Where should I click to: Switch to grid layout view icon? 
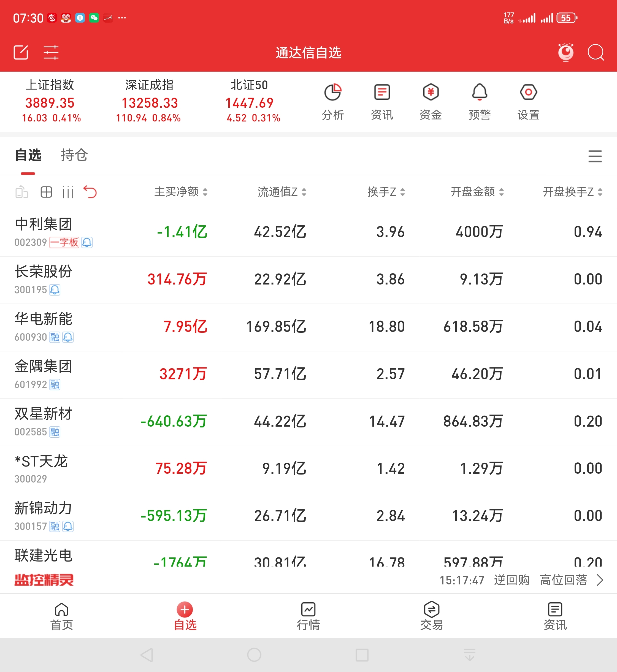pyautogui.click(x=46, y=192)
